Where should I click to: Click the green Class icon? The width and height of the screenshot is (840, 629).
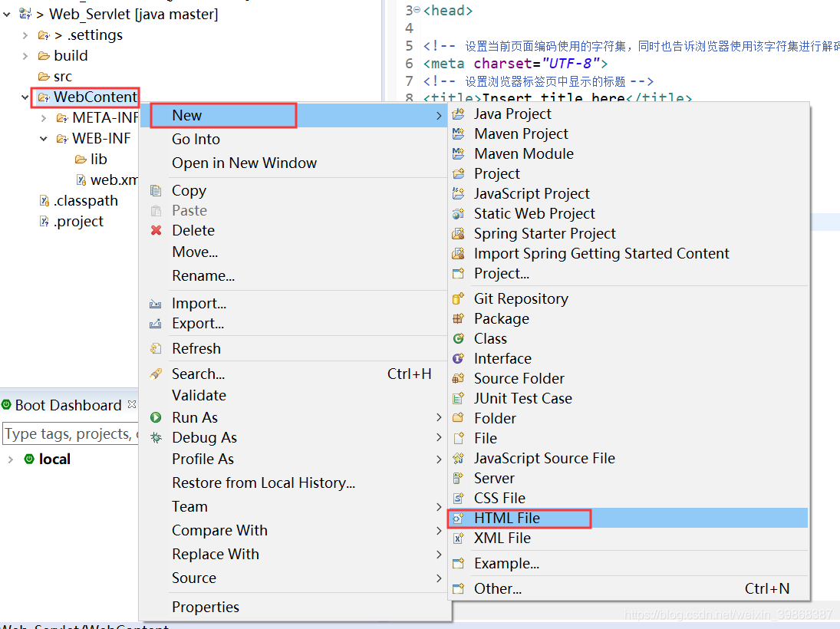point(459,338)
